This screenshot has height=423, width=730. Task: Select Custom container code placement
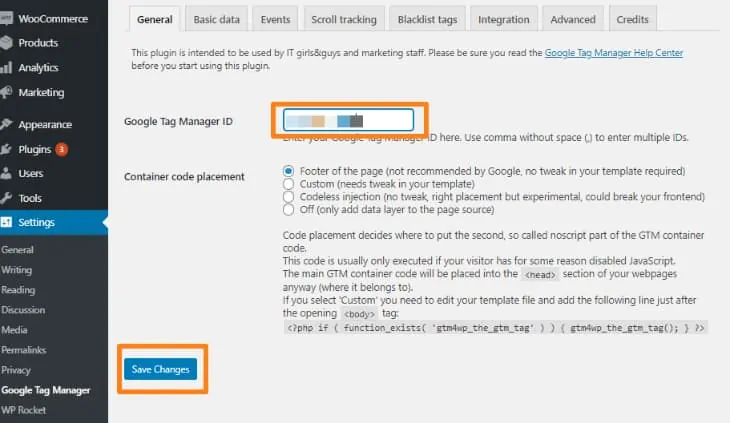(289, 184)
